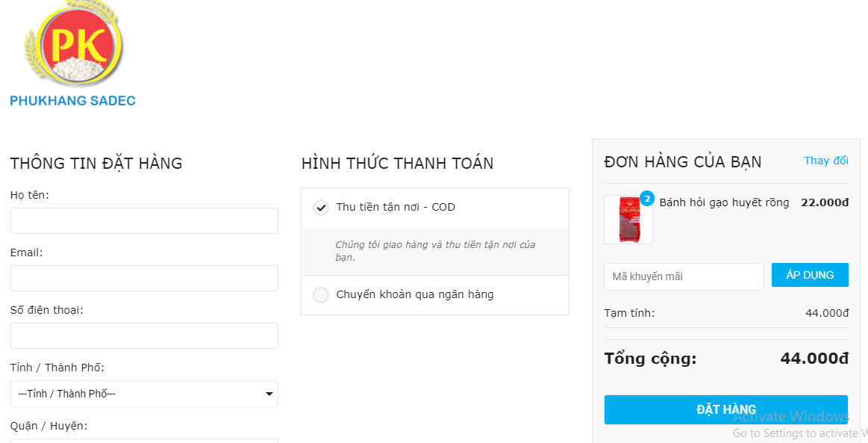Click the caret arrow of province select

[269, 394]
